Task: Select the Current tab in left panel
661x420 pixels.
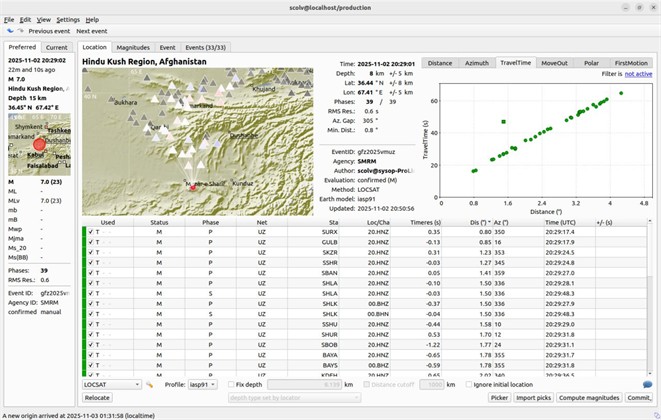Action: [x=56, y=48]
